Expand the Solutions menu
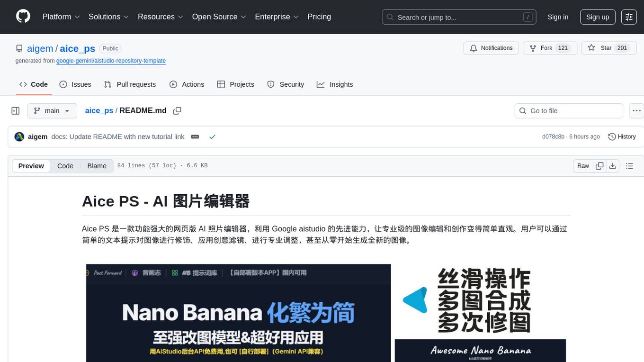 click(108, 17)
